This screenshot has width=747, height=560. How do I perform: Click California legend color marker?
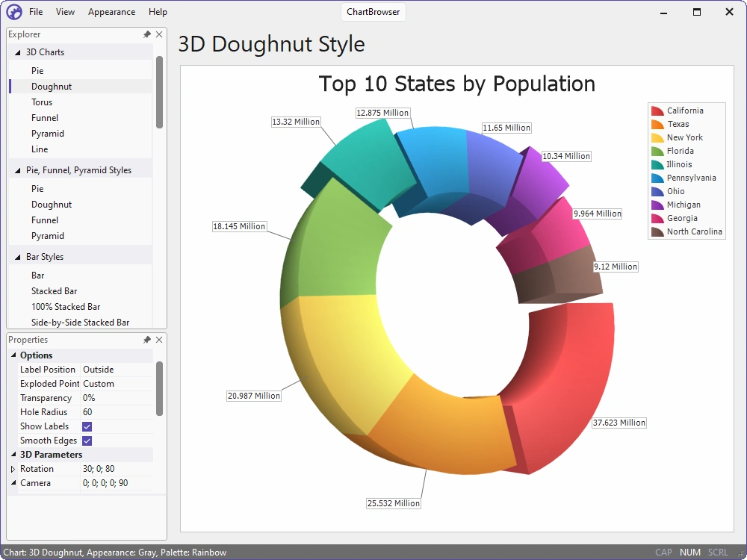657,111
